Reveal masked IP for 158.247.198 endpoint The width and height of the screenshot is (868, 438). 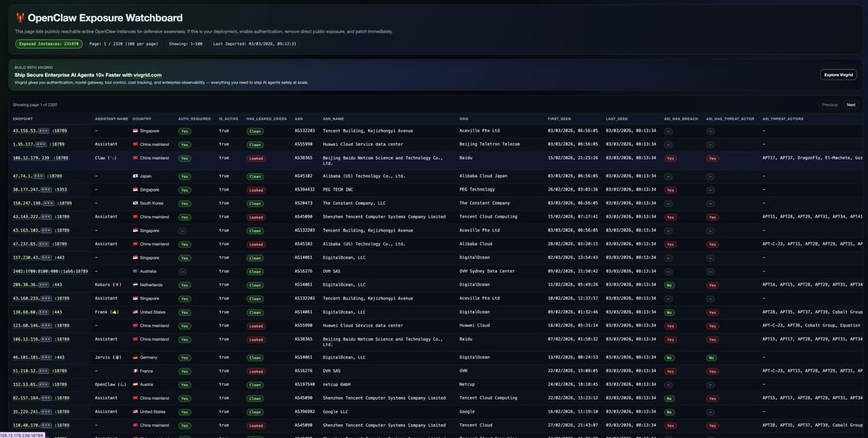[x=50, y=203]
